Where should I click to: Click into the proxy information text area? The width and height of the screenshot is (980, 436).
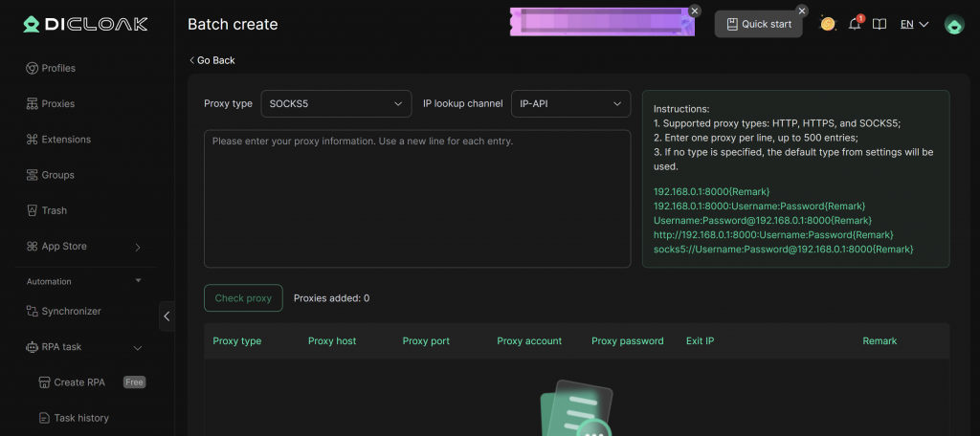point(416,199)
